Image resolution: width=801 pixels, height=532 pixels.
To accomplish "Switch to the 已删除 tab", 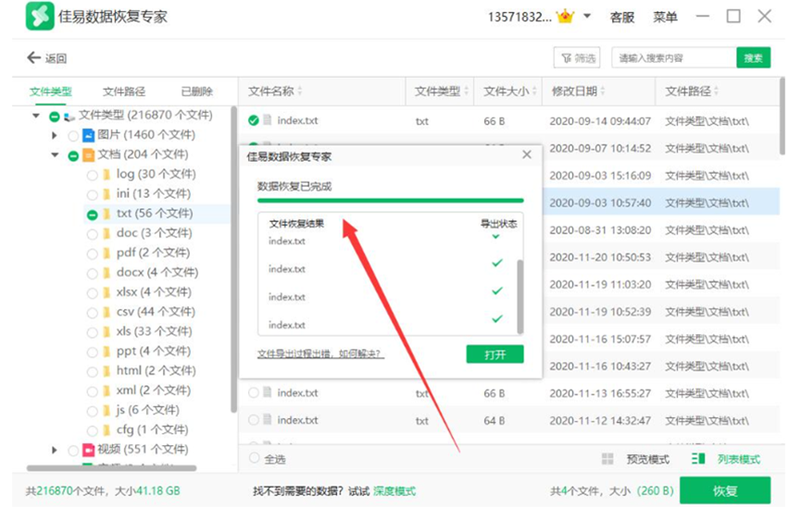I will [x=196, y=92].
